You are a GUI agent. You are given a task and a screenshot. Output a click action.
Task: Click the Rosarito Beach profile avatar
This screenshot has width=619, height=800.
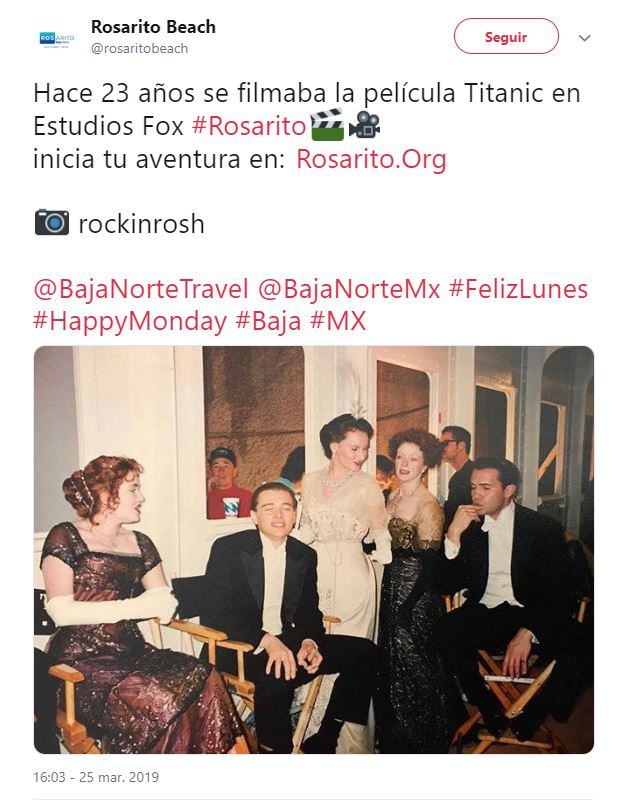pos(57,38)
